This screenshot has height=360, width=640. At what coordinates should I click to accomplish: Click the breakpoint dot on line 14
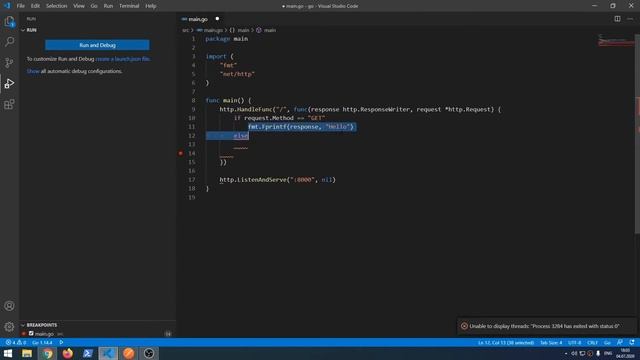point(180,153)
